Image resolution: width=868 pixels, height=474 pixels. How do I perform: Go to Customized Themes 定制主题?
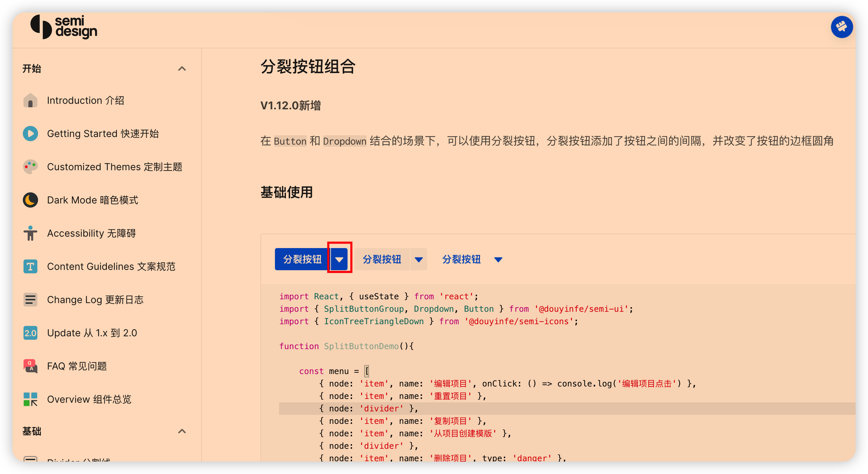[x=114, y=167]
